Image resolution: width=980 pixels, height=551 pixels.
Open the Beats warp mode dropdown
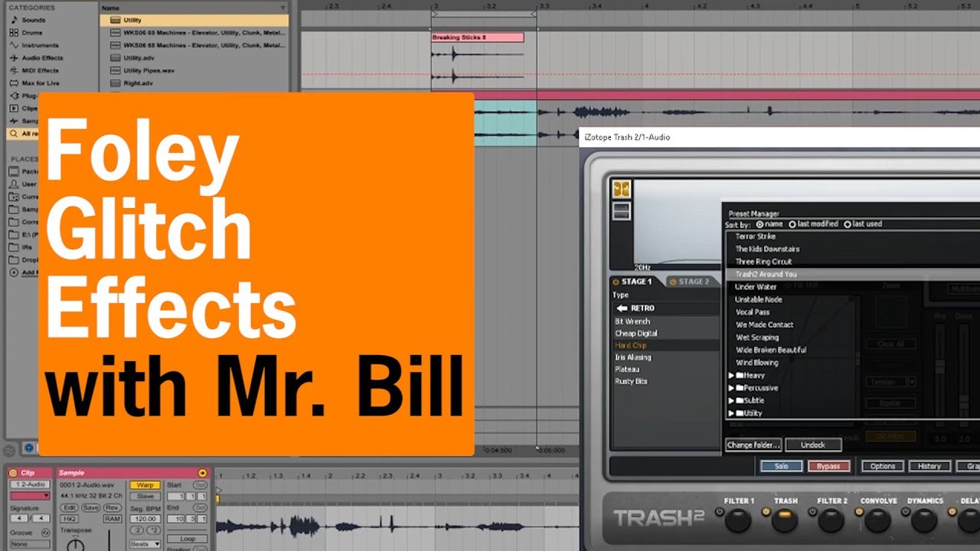145,544
